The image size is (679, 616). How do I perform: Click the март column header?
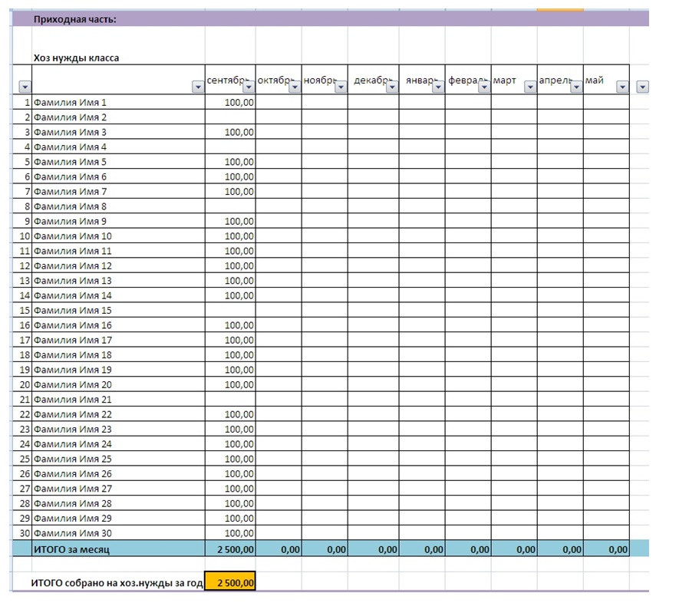[514, 80]
